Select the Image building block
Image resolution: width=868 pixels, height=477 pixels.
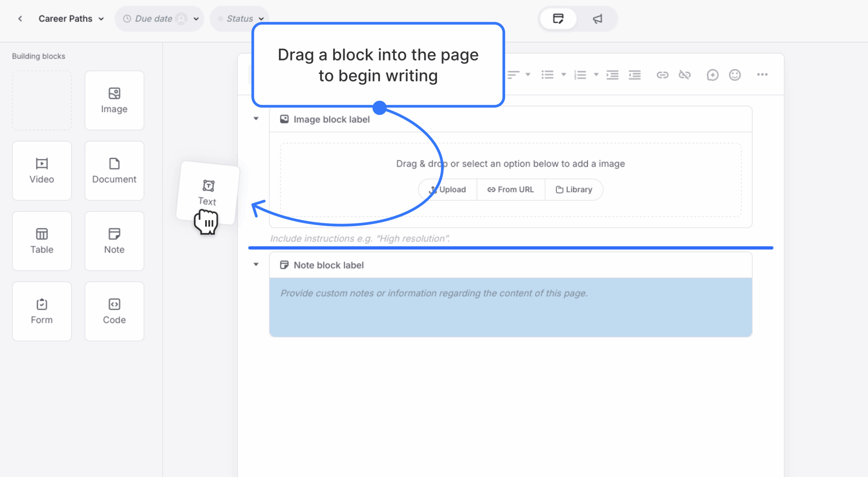coord(115,100)
